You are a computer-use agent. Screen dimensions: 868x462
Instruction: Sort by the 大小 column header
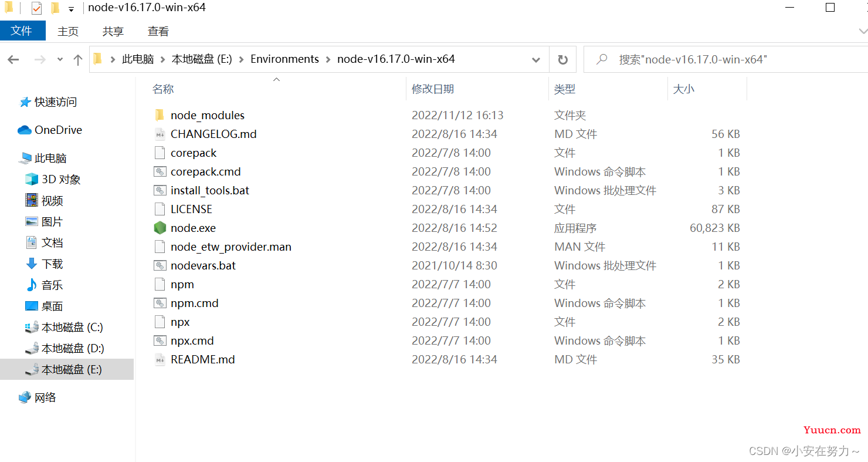pos(683,89)
